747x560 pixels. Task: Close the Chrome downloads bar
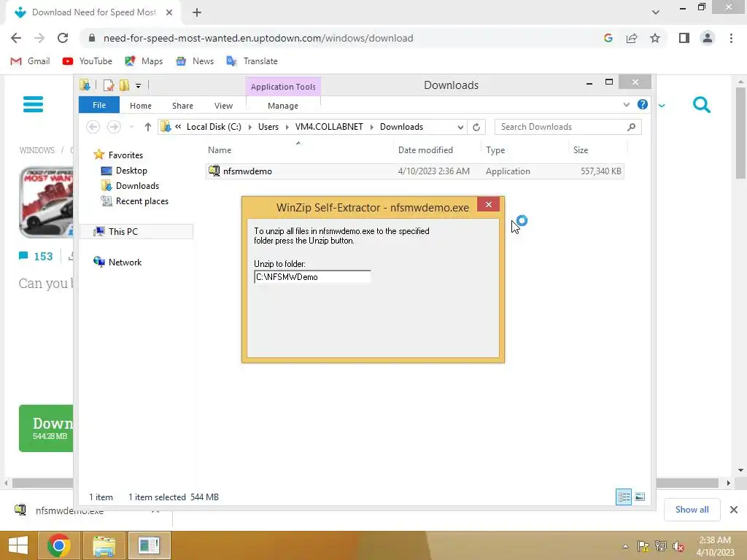click(x=734, y=510)
